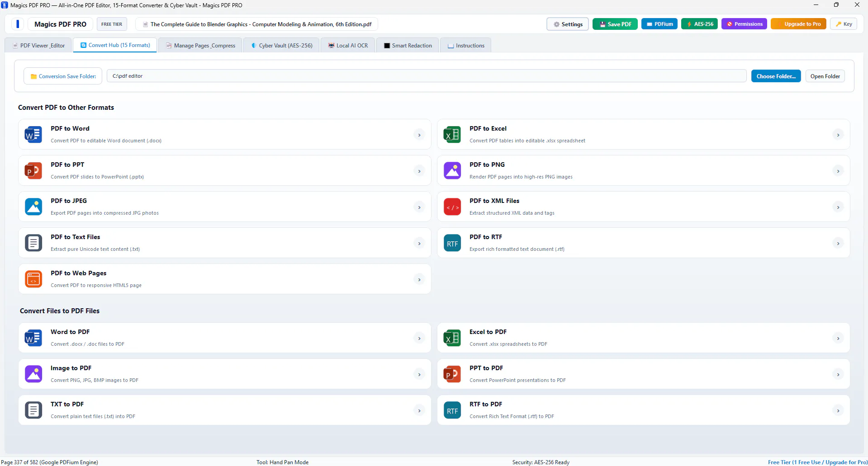Click the blue PDFium button
The image size is (868, 466).
click(659, 24)
